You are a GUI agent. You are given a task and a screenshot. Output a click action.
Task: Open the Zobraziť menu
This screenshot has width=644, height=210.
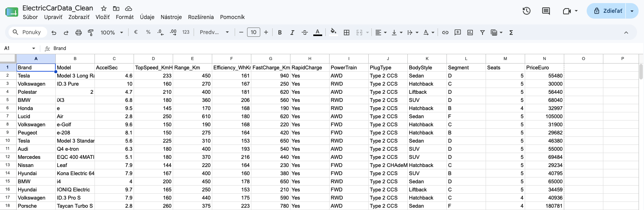[79, 17]
